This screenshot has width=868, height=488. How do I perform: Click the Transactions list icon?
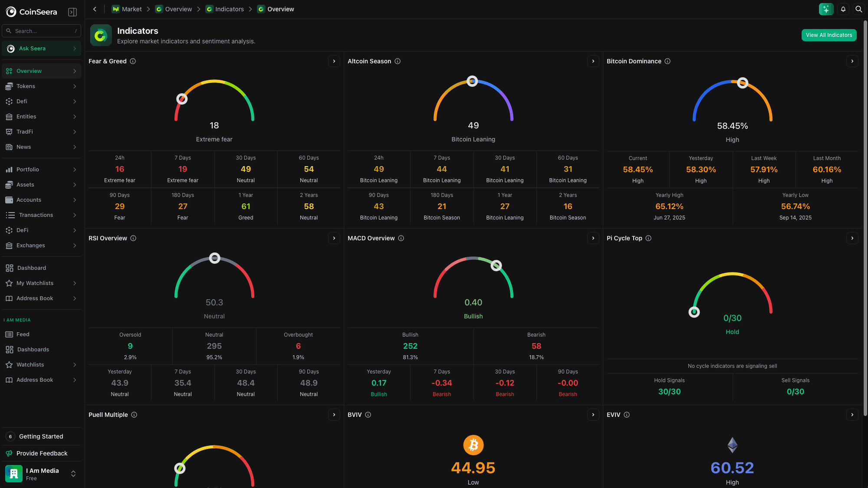click(10, 215)
